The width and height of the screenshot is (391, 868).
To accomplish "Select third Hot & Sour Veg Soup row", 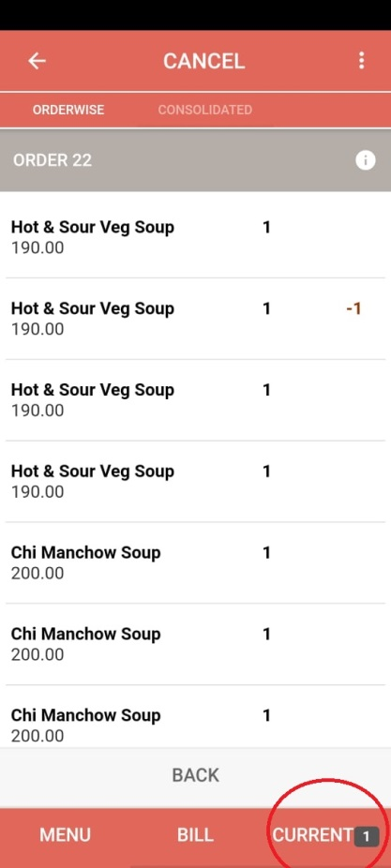I will pyautogui.click(x=195, y=399).
